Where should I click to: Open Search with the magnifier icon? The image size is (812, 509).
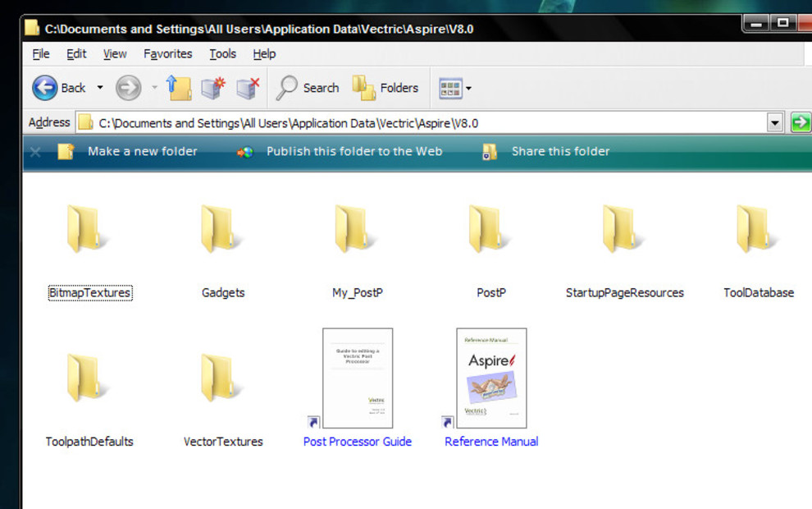[287, 88]
